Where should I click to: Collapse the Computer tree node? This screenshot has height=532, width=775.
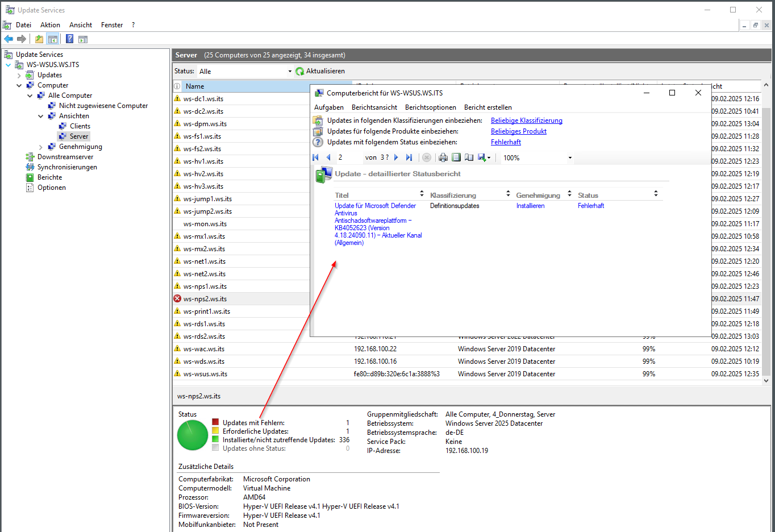[19, 85]
